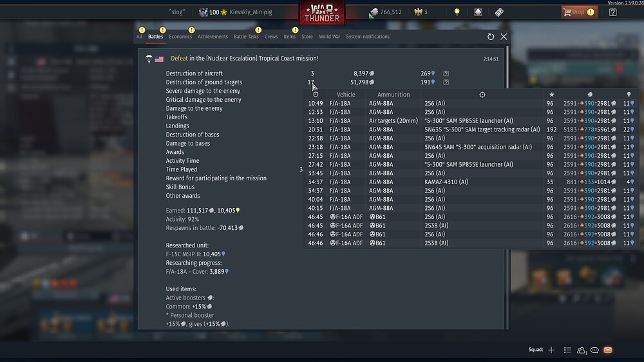The height and width of the screenshot is (362, 644).
Task: Open the orange mail envelope icon
Action: [x=608, y=350]
